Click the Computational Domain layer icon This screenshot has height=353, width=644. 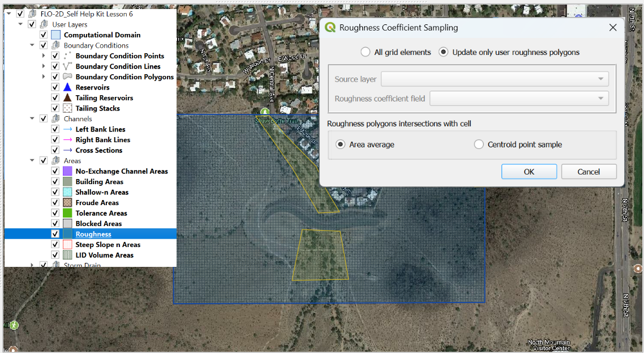tap(55, 35)
